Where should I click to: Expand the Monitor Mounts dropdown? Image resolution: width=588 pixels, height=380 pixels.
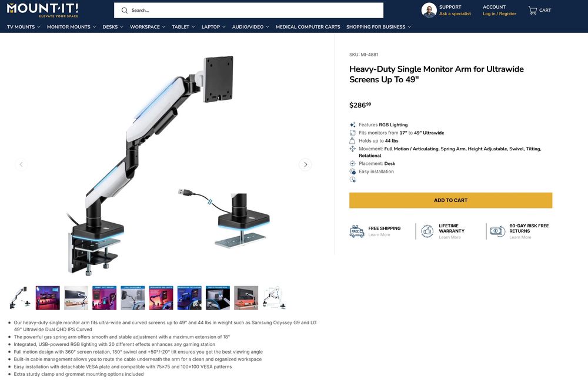(71, 27)
